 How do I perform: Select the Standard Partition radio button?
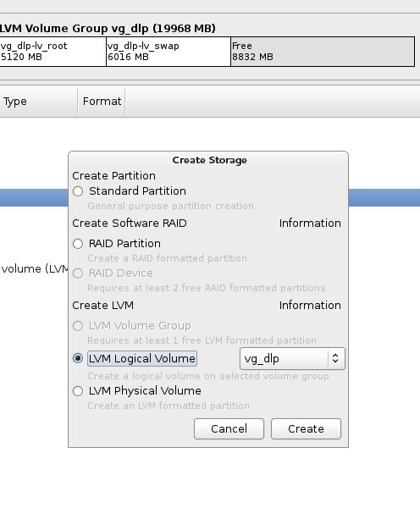point(78,191)
